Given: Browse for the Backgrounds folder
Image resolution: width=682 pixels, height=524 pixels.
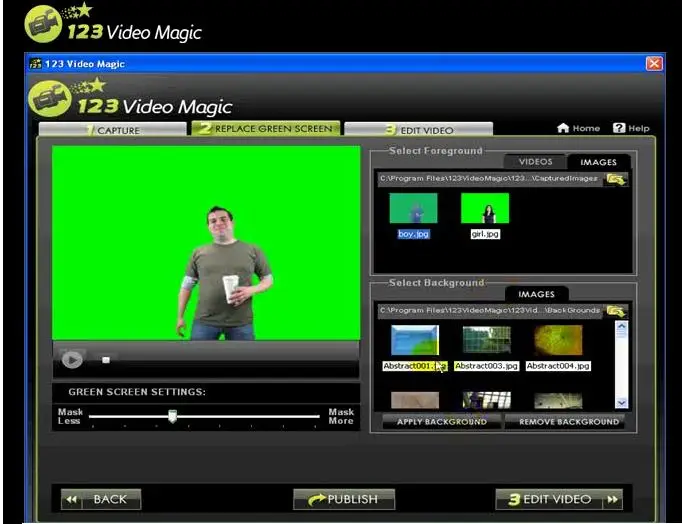Looking at the screenshot, I should coord(616,310).
